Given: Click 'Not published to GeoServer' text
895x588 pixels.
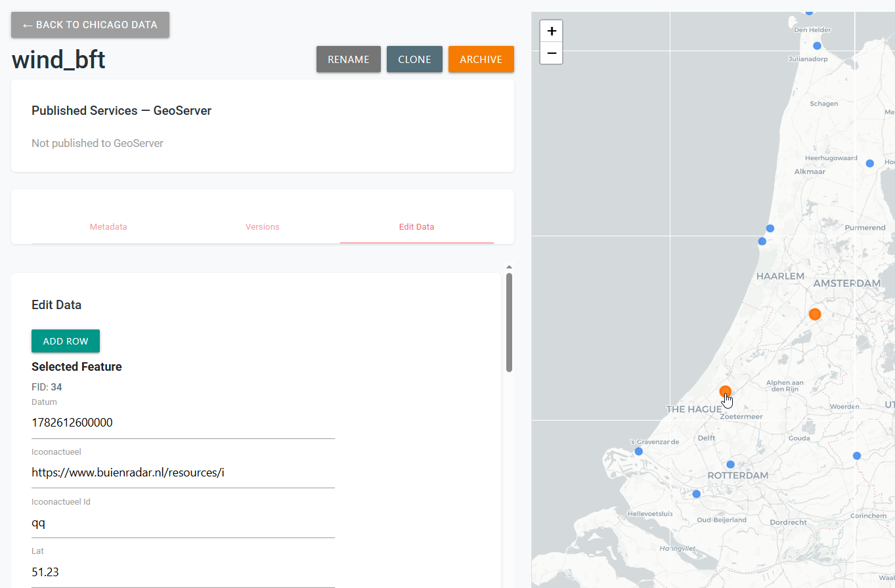Looking at the screenshot, I should point(97,143).
